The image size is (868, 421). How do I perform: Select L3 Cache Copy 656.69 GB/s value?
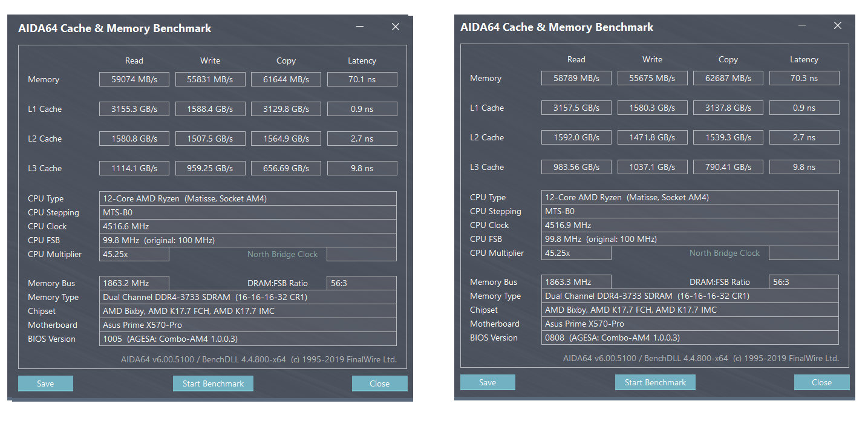[286, 168]
